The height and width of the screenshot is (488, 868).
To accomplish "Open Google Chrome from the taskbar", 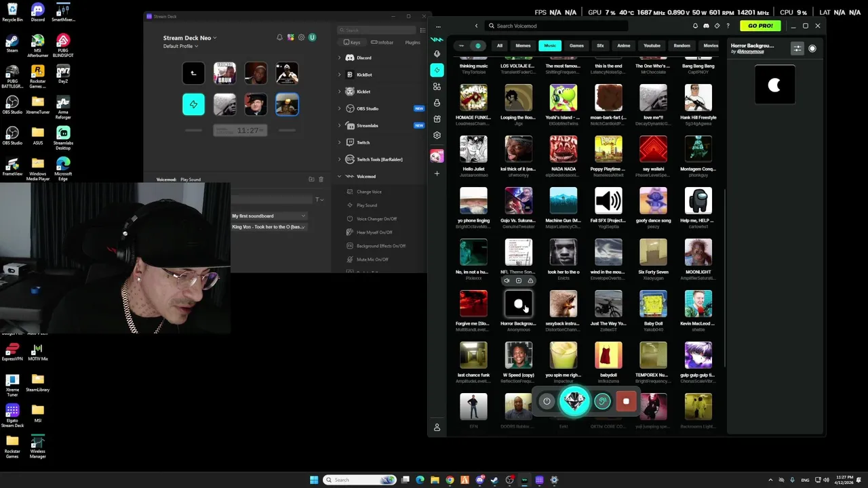I will 450,480.
